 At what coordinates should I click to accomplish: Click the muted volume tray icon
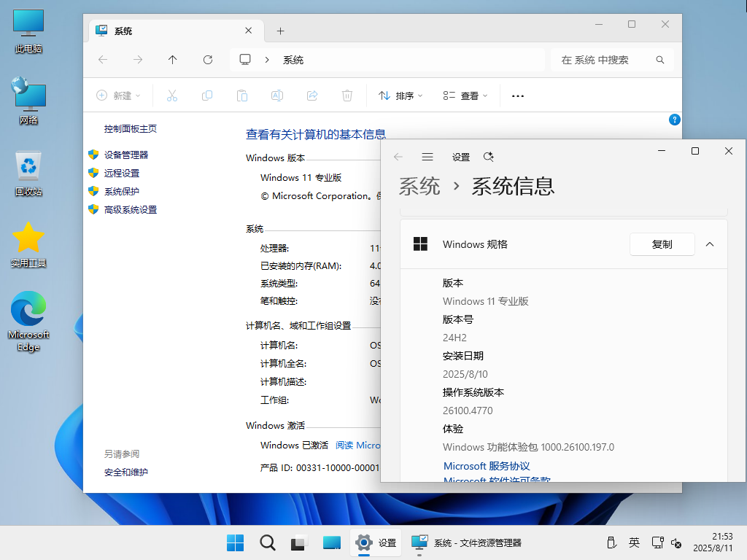click(676, 542)
